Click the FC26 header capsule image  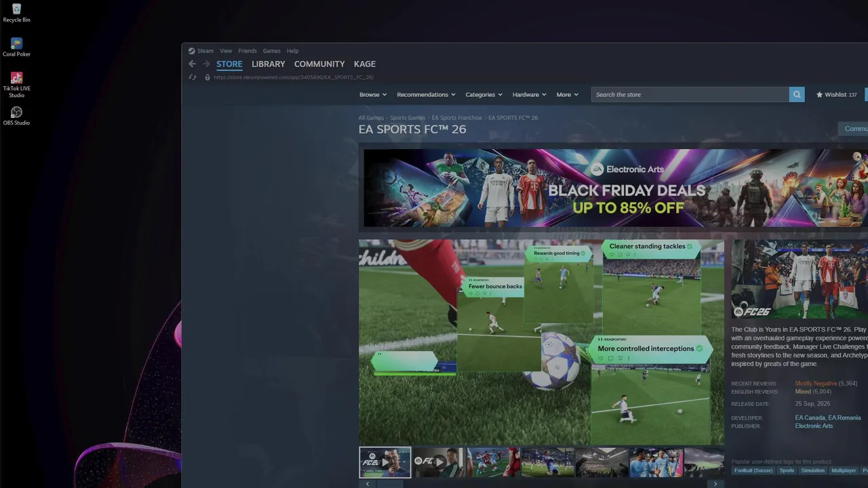800,279
